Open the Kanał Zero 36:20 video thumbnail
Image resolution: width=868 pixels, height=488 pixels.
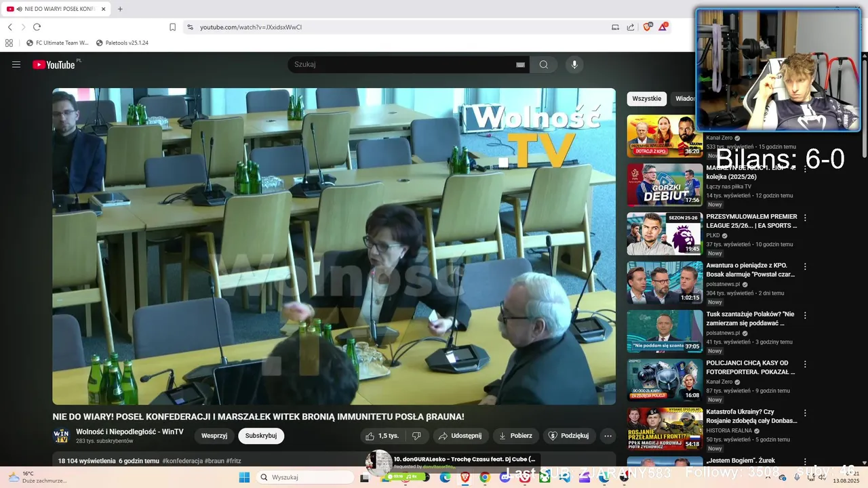point(665,136)
